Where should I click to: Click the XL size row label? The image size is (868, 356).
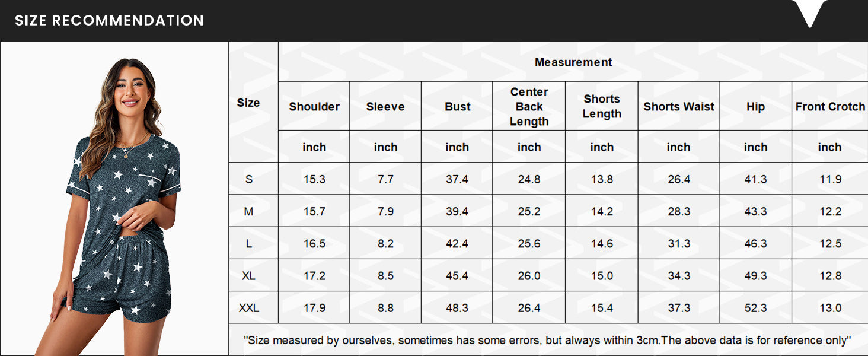(249, 276)
